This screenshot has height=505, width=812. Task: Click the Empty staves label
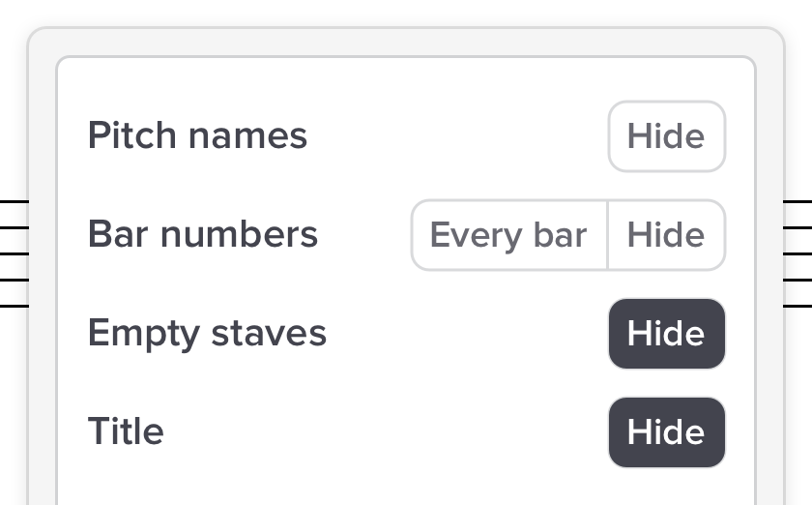tap(207, 334)
